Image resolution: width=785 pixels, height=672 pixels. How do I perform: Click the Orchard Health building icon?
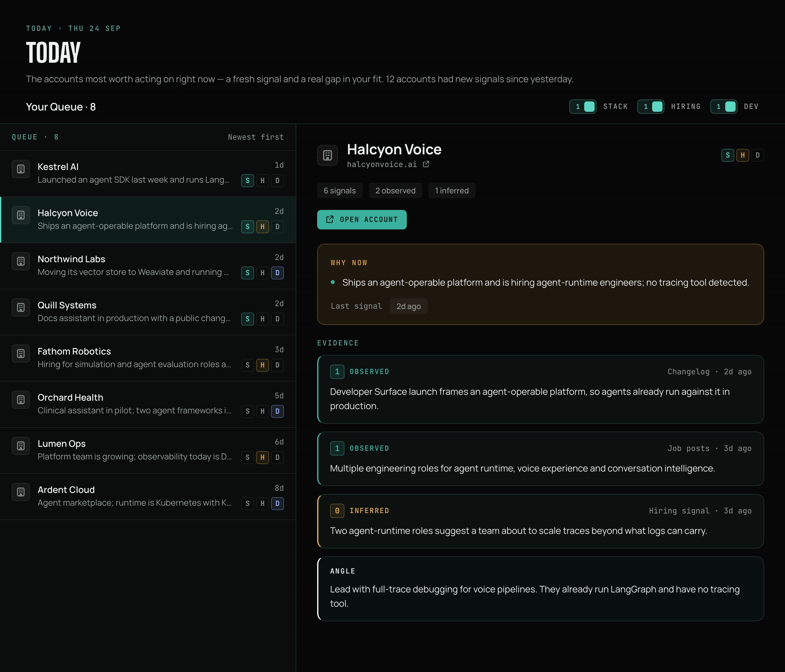(21, 400)
